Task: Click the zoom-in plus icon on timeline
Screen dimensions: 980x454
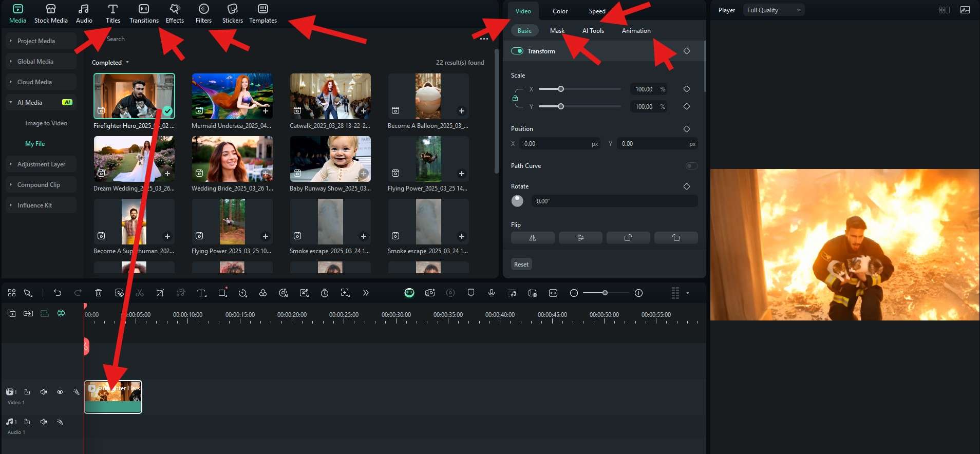Action: pos(639,293)
